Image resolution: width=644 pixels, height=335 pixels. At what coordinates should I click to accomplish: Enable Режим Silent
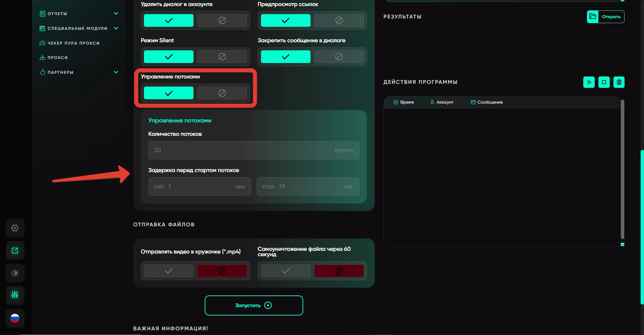pos(169,57)
